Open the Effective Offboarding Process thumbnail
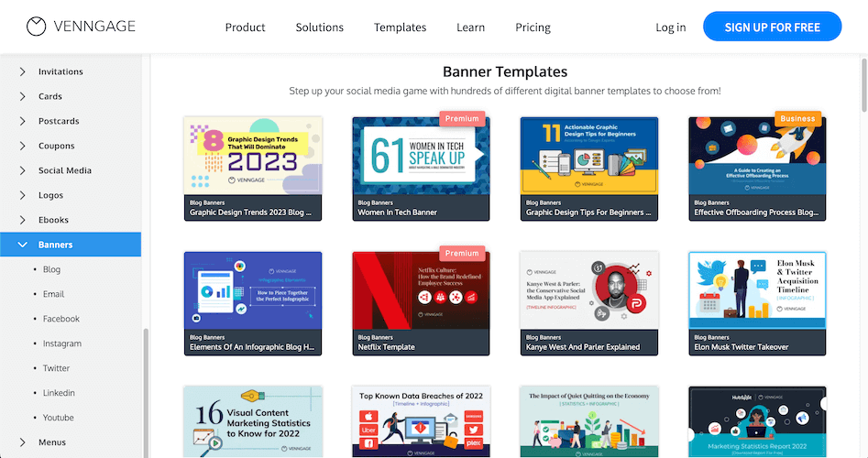This screenshot has width=868, height=458. coord(757,156)
